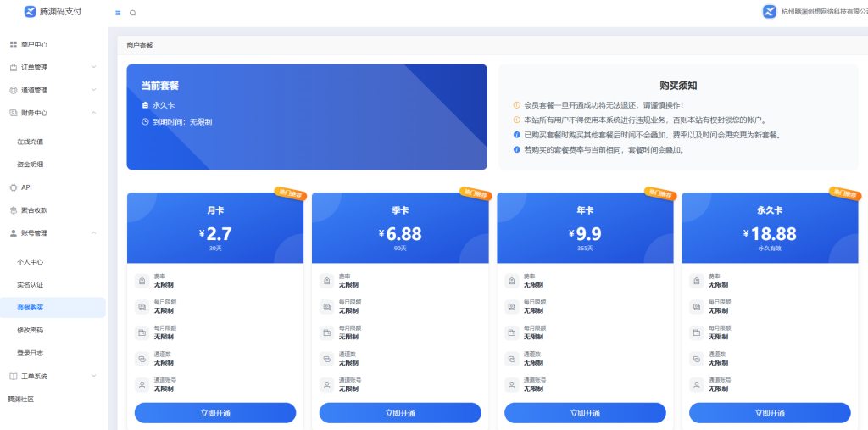Screen dimensions: 868x430
Task: Click the ¥9.9 price on 年卡
Action: [x=585, y=234]
